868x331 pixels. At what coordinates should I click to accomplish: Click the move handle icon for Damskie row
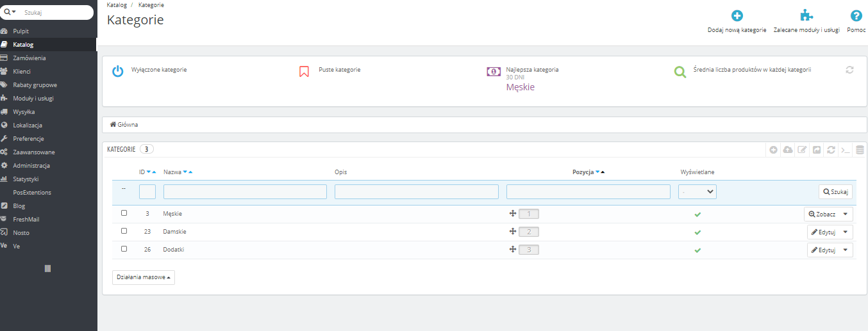(x=513, y=232)
